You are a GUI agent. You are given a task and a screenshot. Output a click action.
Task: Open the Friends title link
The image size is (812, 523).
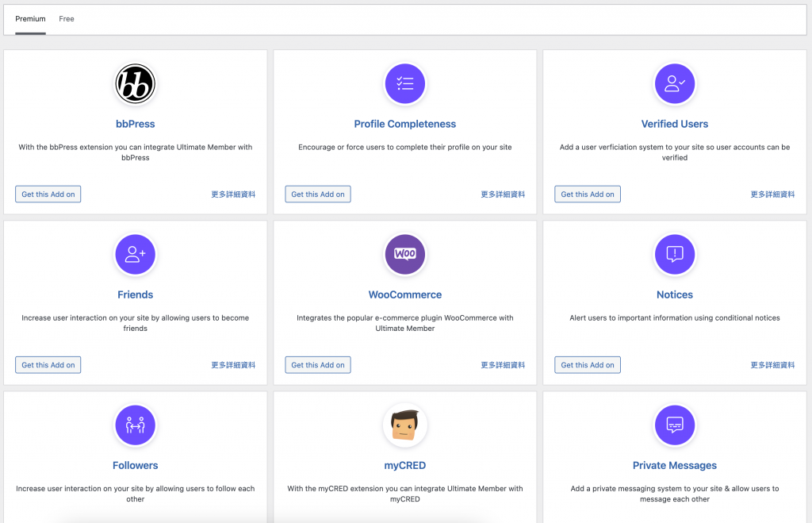point(135,294)
